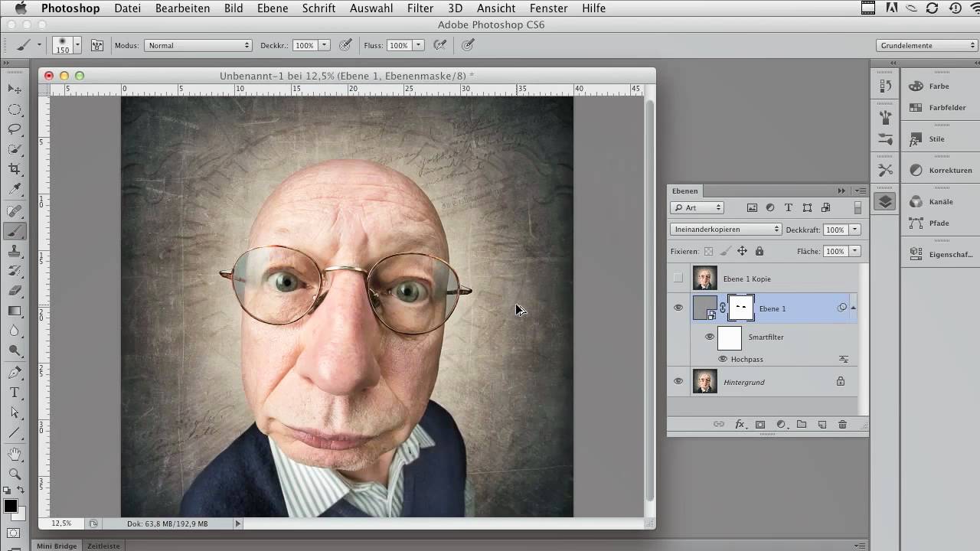Select the Zoom tool
The height and width of the screenshot is (551, 980).
(15, 474)
